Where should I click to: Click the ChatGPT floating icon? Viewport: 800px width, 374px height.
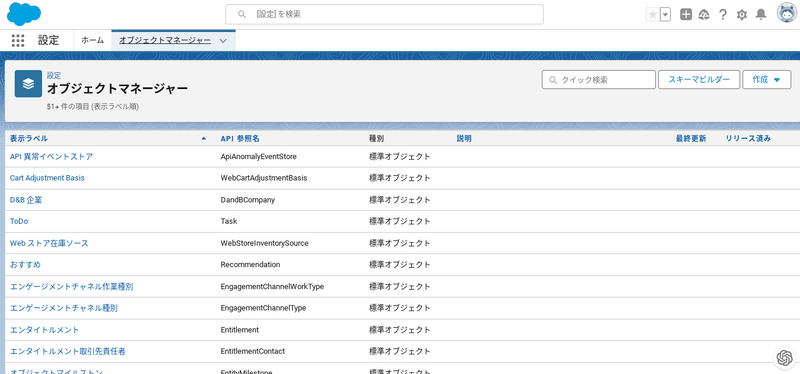coord(784,358)
